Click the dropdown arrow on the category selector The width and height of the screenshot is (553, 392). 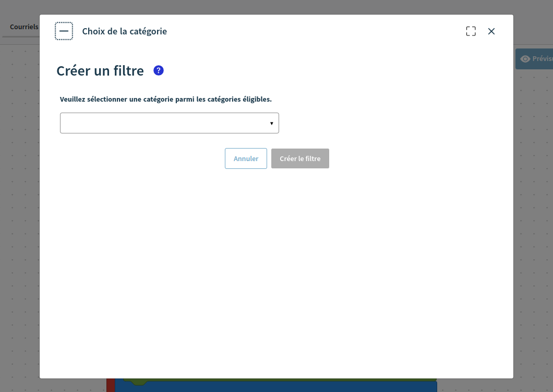click(272, 123)
